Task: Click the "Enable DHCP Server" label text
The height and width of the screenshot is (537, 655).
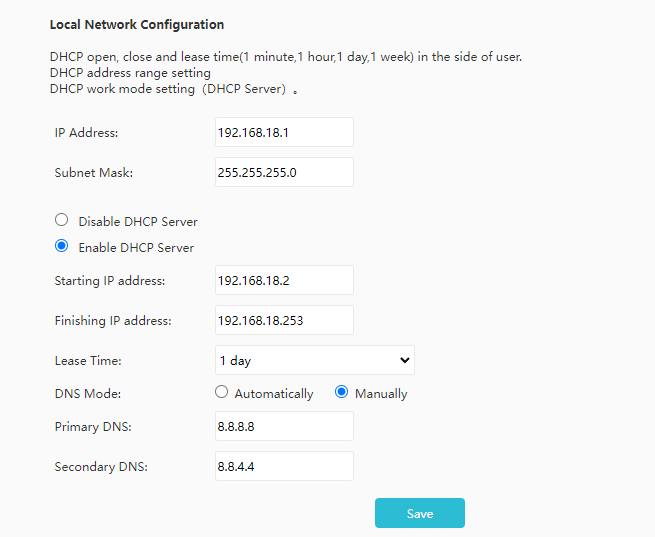Action: coord(136,248)
